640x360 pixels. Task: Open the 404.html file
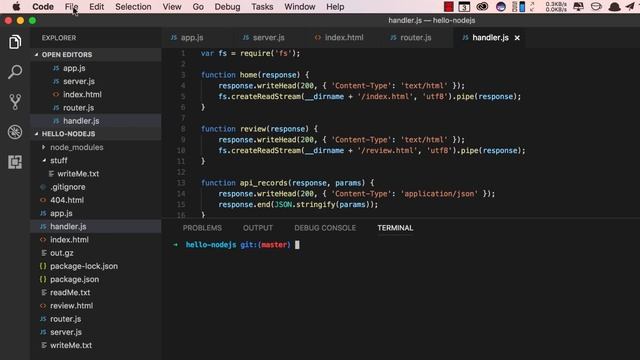click(x=96, y=200)
